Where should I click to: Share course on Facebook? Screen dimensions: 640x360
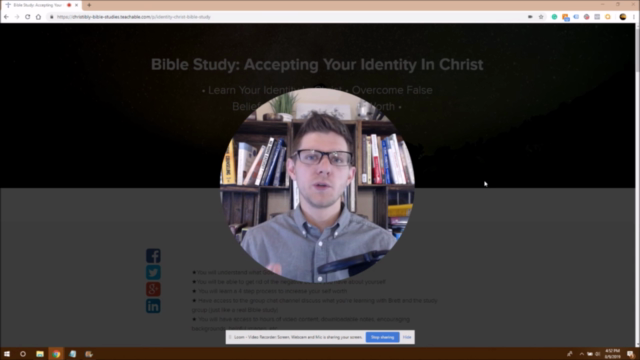(153, 256)
